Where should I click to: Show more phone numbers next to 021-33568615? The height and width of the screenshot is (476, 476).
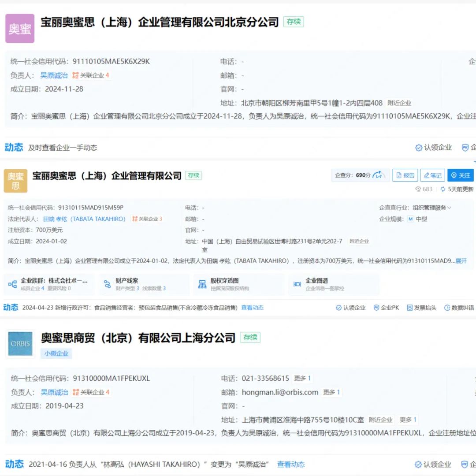coord(302,378)
